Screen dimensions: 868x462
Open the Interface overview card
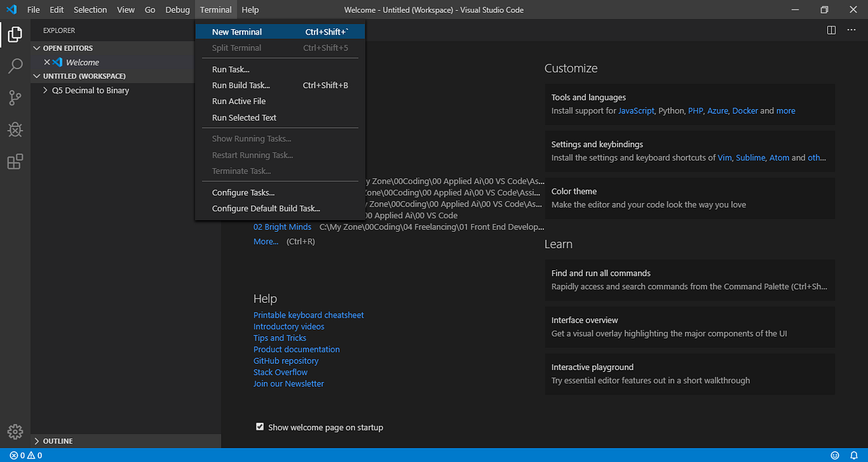(x=690, y=327)
